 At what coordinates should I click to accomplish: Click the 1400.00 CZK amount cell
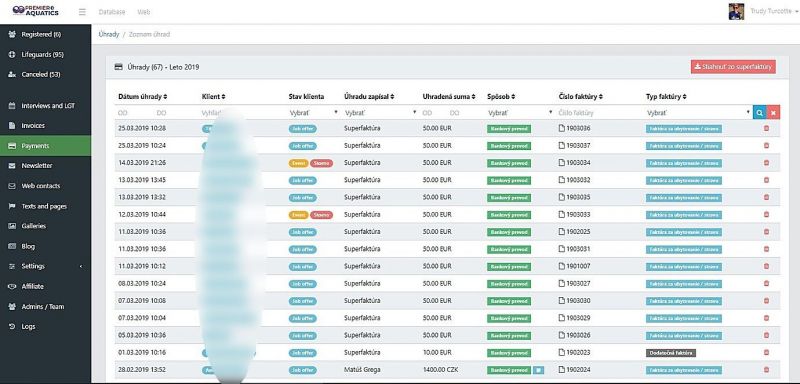(x=439, y=370)
